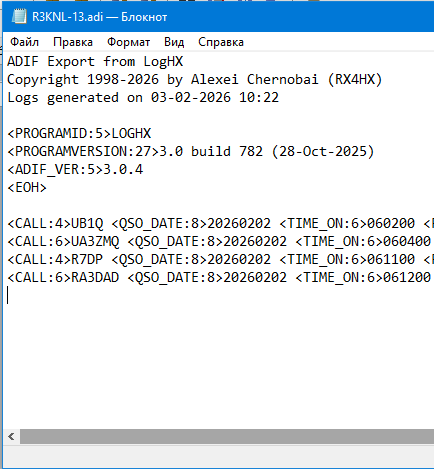
Task: Click the Notepad icon in title bar
Action: coord(19,16)
